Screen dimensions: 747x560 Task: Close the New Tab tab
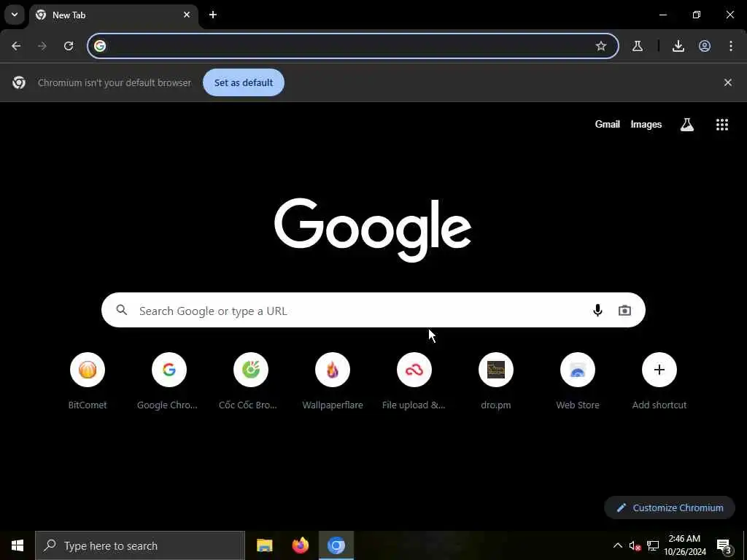pyautogui.click(x=187, y=15)
